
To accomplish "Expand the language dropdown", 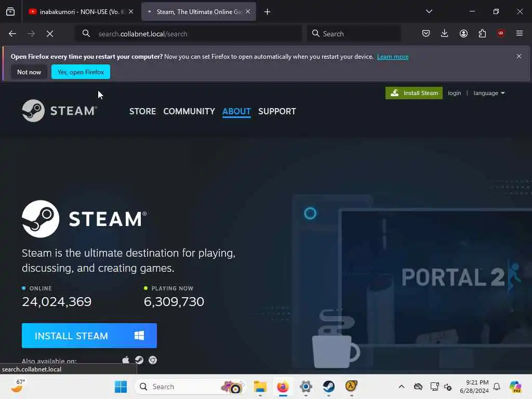I will pos(489,93).
